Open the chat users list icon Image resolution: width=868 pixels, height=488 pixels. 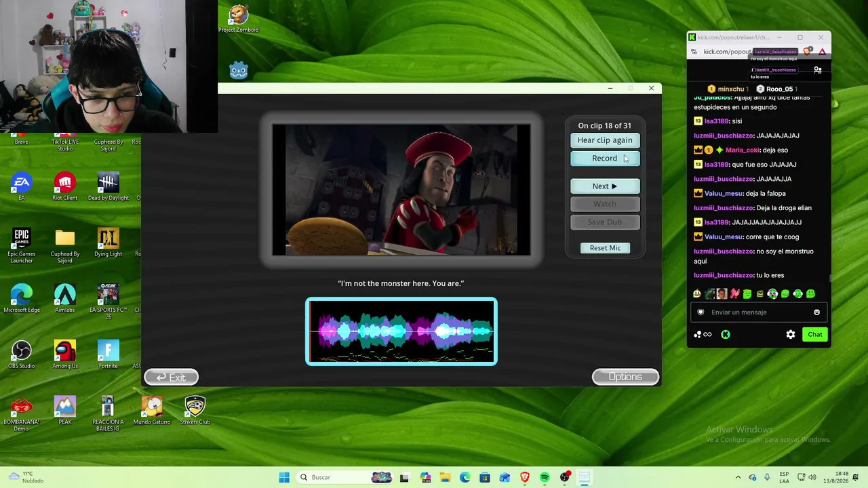click(x=818, y=70)
